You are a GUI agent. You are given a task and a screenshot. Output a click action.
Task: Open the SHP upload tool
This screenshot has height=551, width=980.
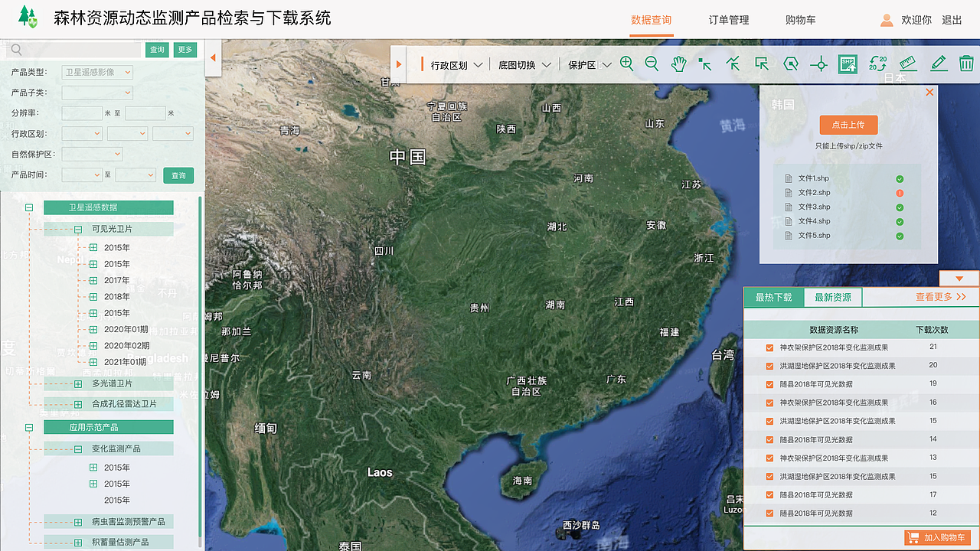[848, 64]
